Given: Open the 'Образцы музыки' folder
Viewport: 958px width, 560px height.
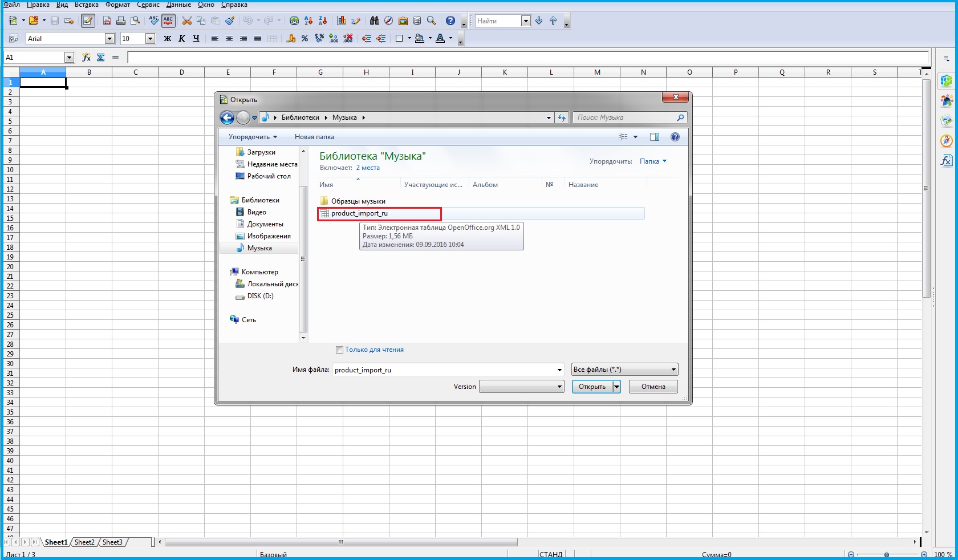Looking at the screenshot, I should click(x=358, y=201).
